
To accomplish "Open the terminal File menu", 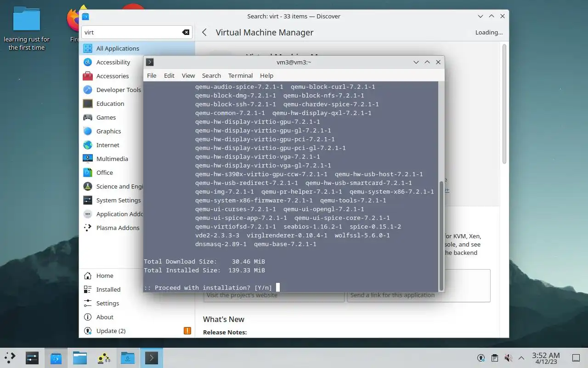I will tap(152, 75).
